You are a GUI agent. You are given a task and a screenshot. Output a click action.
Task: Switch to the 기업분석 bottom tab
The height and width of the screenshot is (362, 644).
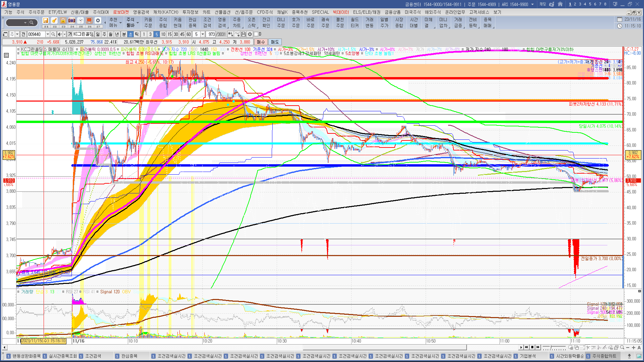point(527,356)
